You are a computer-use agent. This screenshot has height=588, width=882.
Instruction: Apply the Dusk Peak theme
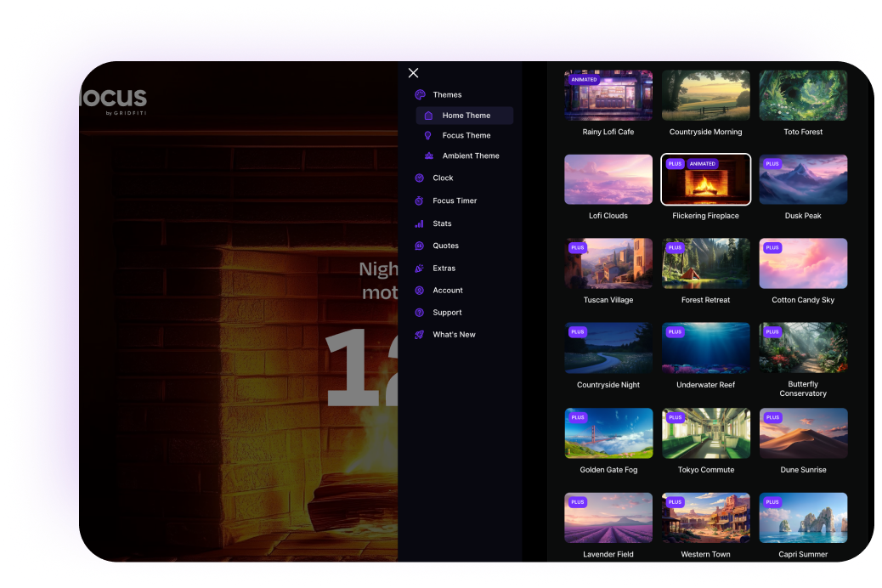(803, 179)
